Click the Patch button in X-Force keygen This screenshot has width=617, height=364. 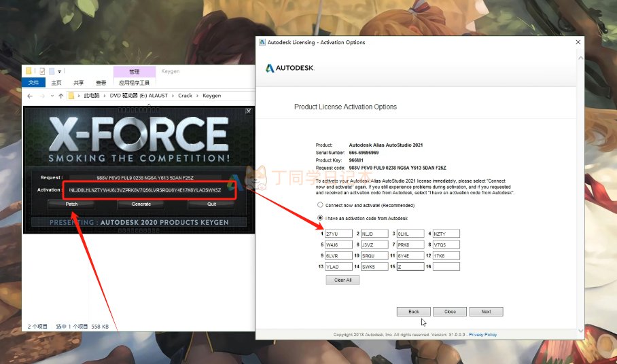pos(71,204)
